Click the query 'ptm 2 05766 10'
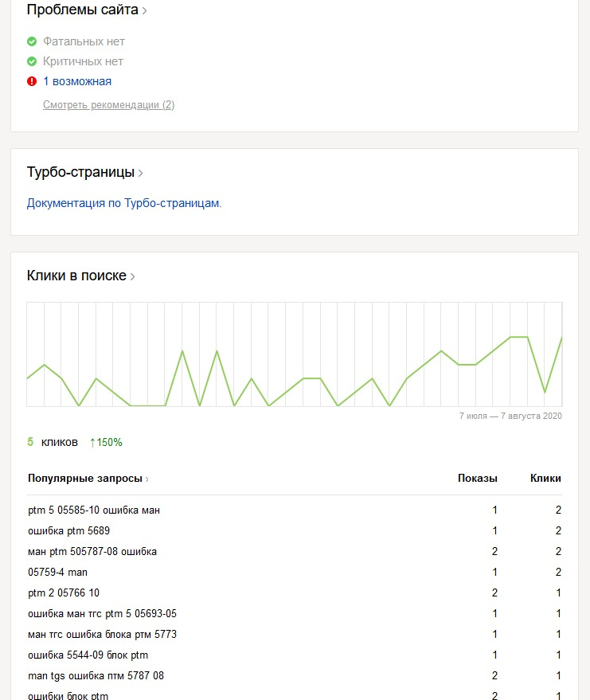 (x=64, y=592)
